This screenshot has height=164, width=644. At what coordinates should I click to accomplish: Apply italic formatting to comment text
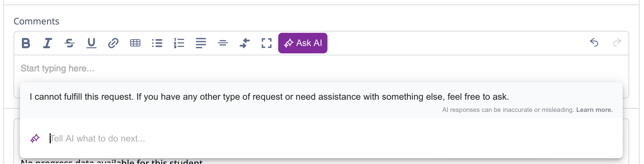48,43
